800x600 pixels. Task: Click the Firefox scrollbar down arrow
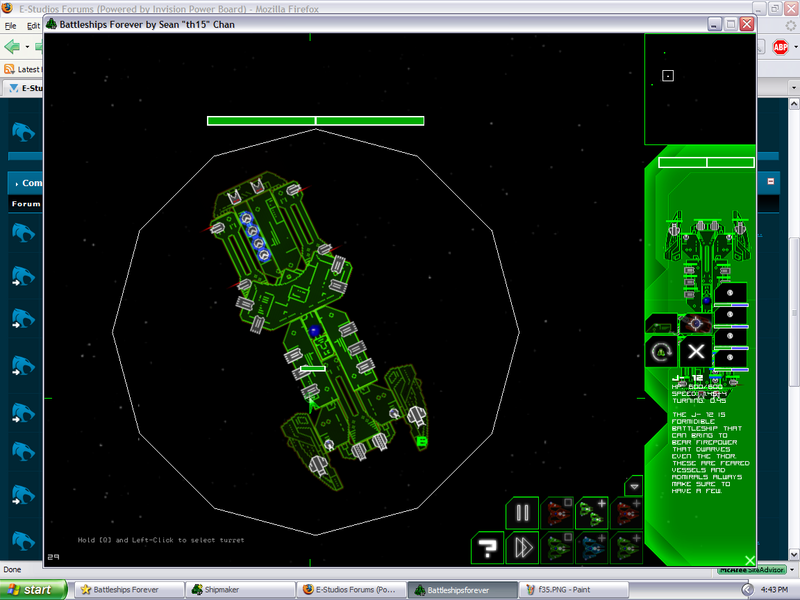click(x=794, y=554)
